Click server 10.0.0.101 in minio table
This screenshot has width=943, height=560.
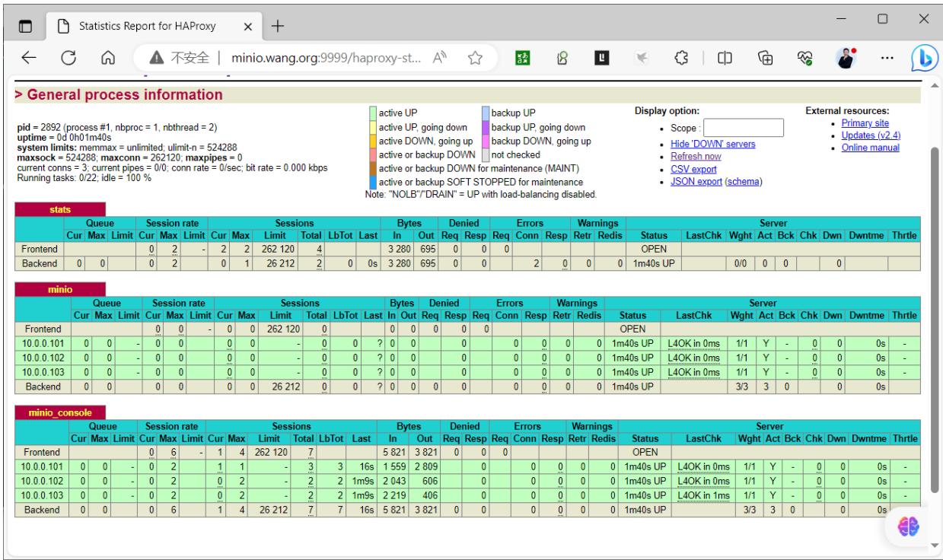pos(43,345)
